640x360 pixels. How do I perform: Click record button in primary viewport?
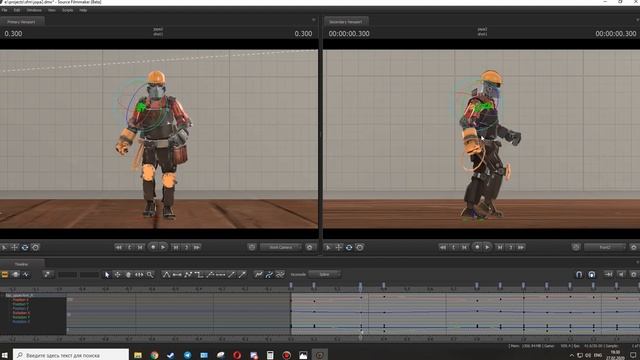pos(153,247)
